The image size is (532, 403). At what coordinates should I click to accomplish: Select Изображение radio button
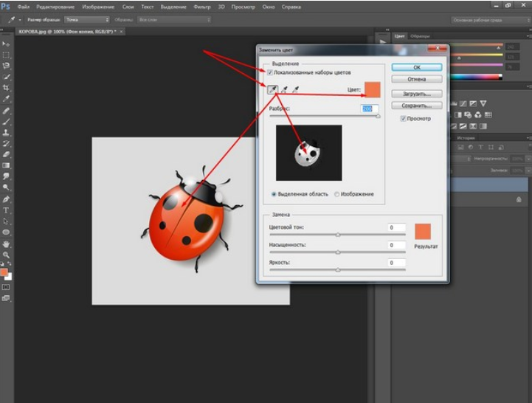(x=336, y=194)
